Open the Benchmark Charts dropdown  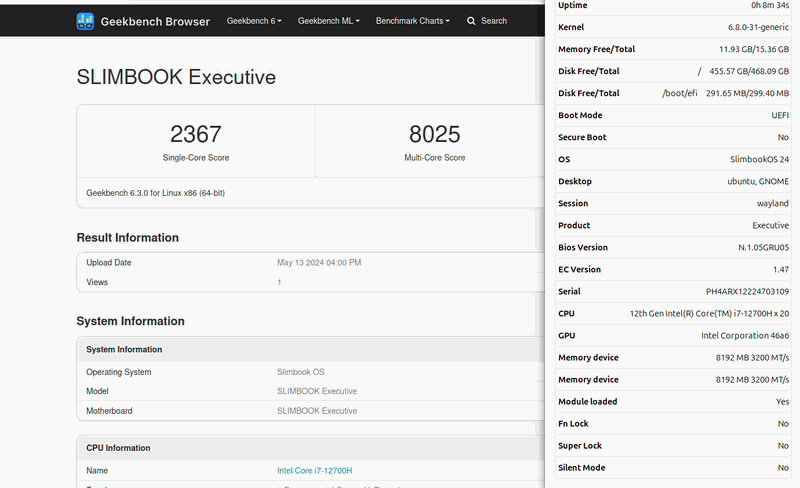(412, 21)
